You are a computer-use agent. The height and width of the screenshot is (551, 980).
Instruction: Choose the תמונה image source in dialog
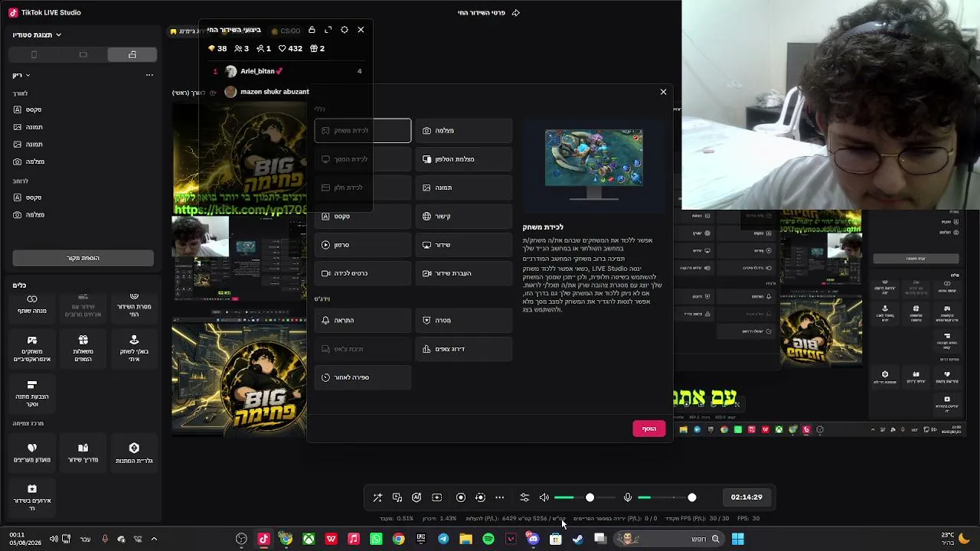(464, 187)
